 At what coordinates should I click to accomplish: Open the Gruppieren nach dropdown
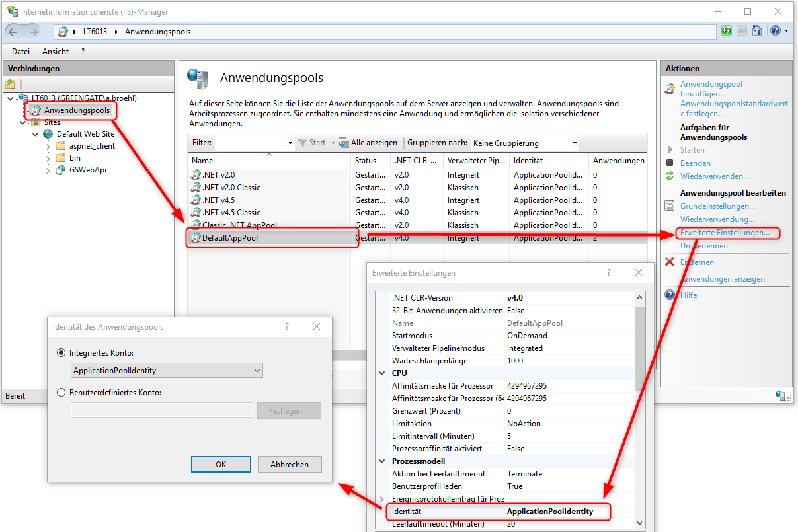point(574,143)
